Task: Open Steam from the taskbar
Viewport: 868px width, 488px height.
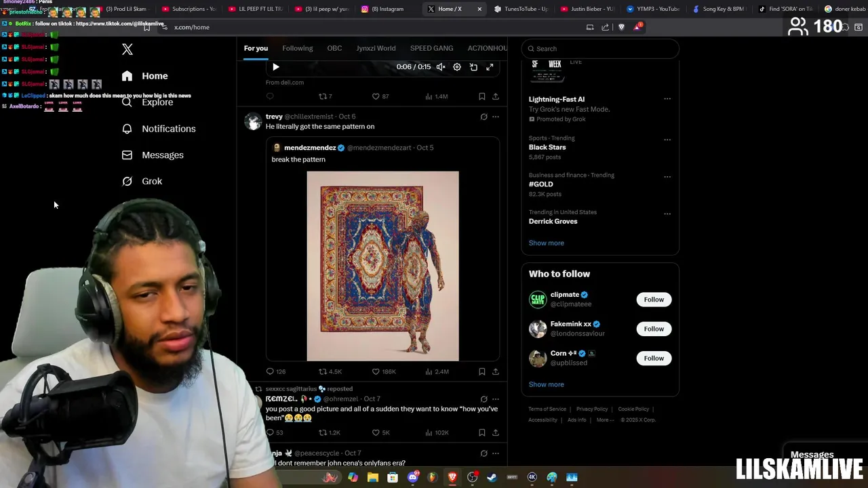Action: point(492,477)
